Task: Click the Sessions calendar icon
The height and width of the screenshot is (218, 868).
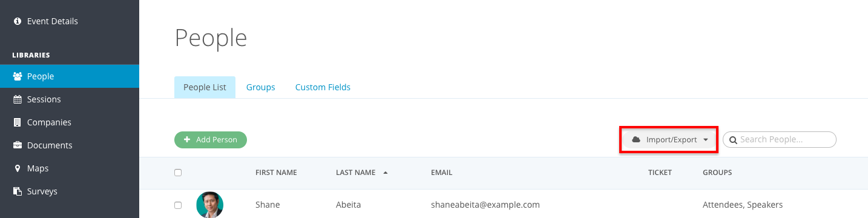Action: point(18,99)
